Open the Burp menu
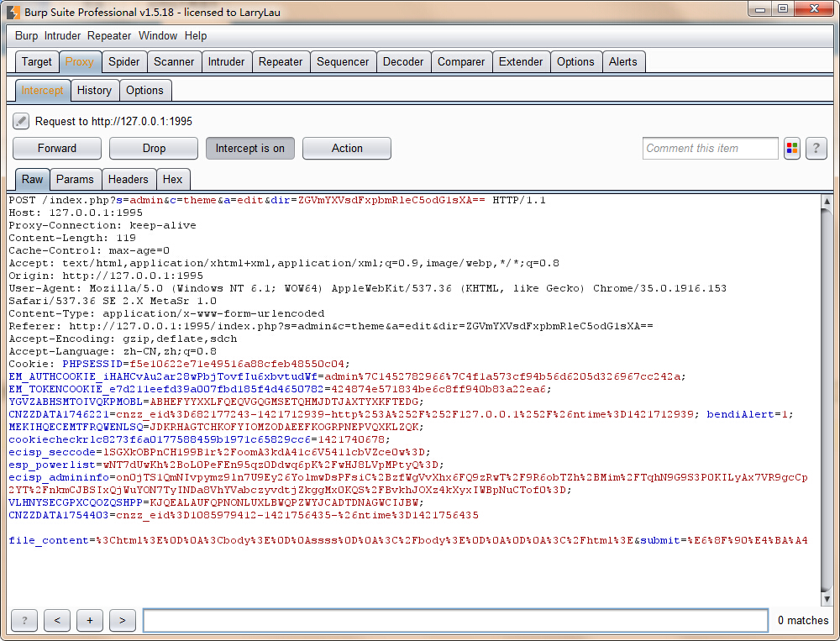The image size is (840, 641). (26, 36)
